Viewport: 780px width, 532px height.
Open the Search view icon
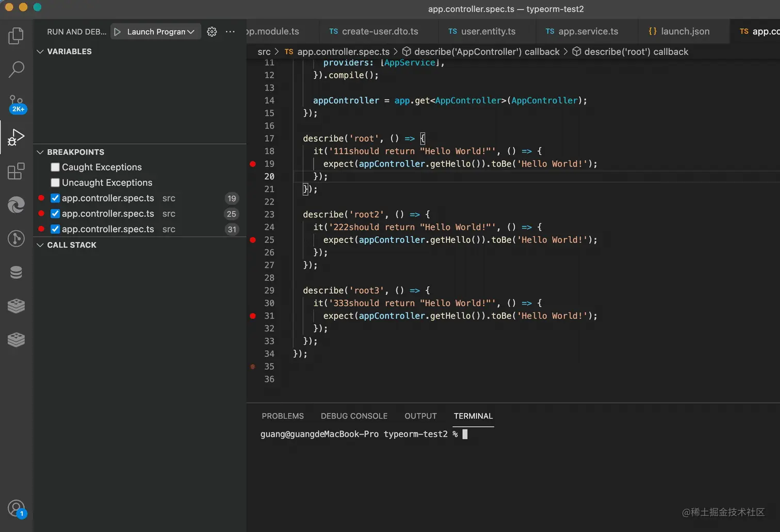16,69
